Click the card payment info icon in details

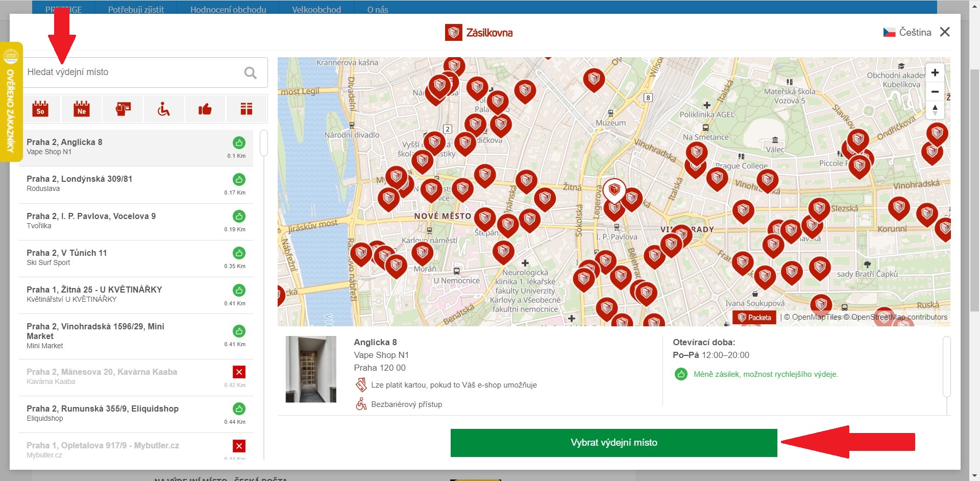tap(361, 384)
